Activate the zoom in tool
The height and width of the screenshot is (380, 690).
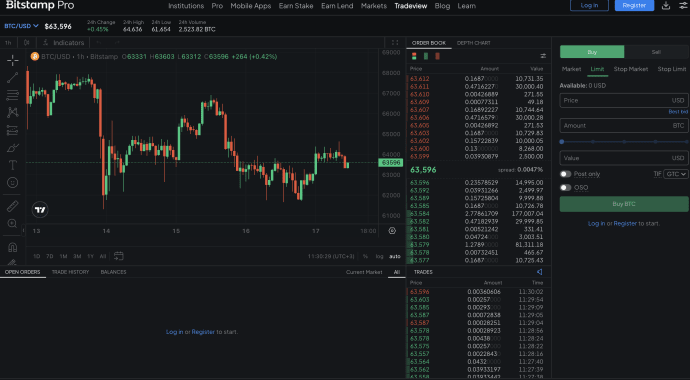click(13, 223)
